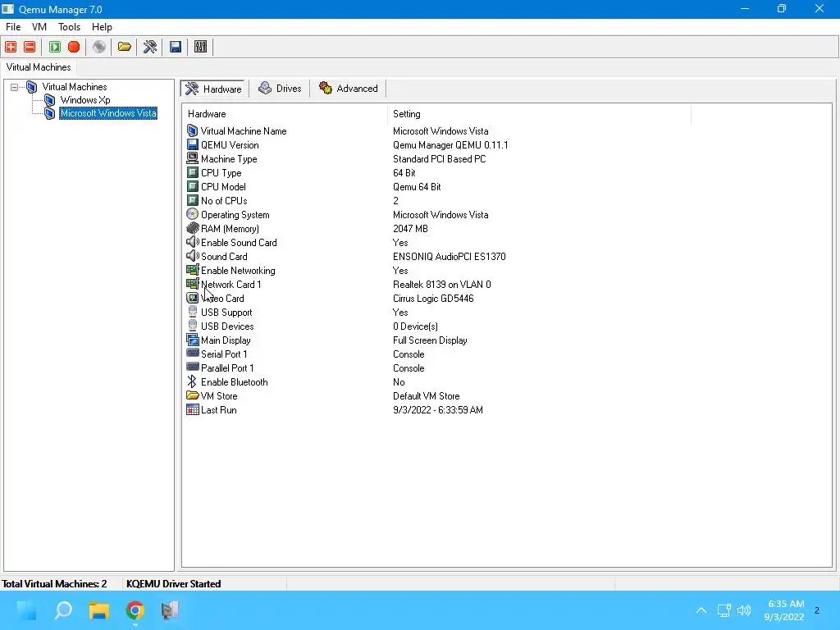Click the Video Card monitor icon
Viewport: 840px width, 630px height.
[192, 298]
